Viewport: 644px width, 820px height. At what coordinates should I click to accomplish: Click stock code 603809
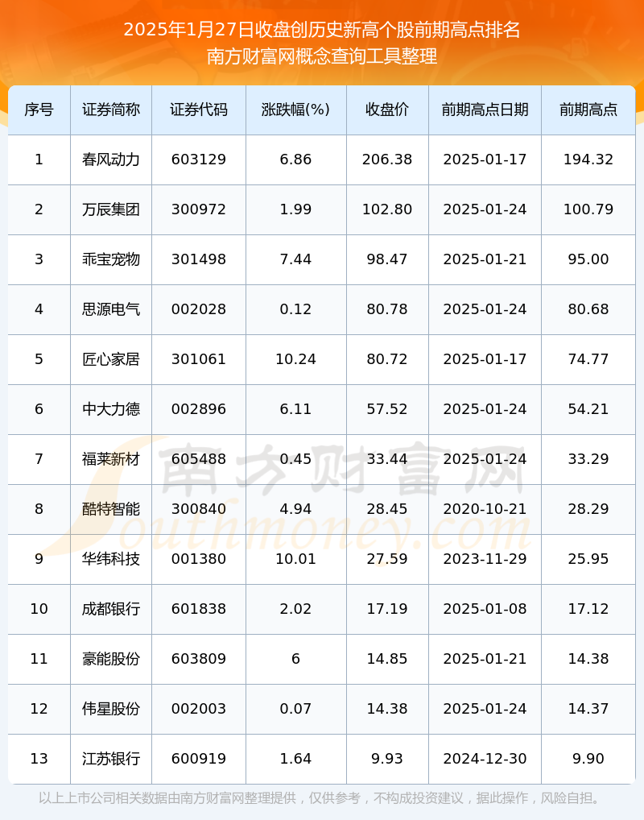pos(199,659)
